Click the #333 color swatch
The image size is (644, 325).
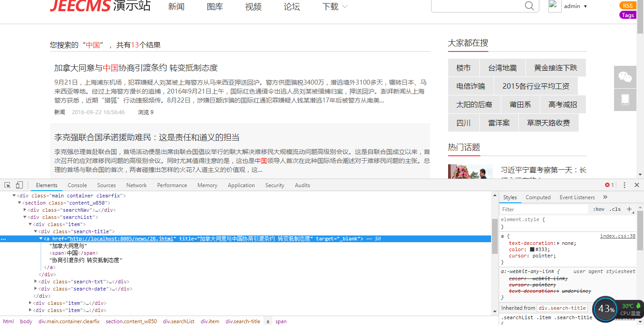click(532, 249)
